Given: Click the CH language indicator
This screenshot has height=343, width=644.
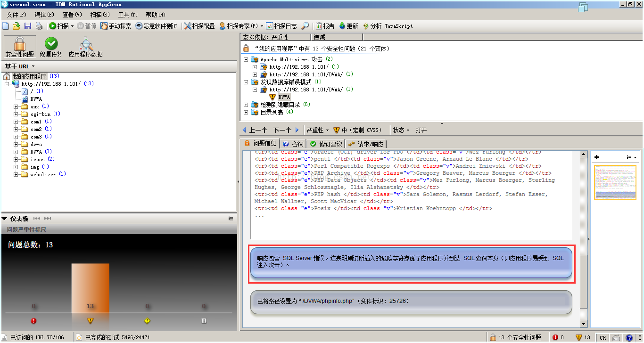Looking at the screenshot, I should [x=603, y=337].
